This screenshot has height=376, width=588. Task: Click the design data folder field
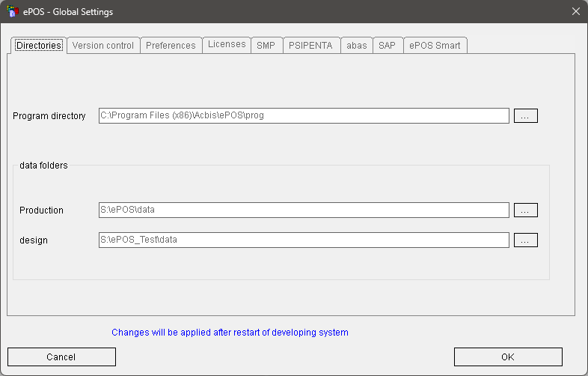tap(304, 240)
